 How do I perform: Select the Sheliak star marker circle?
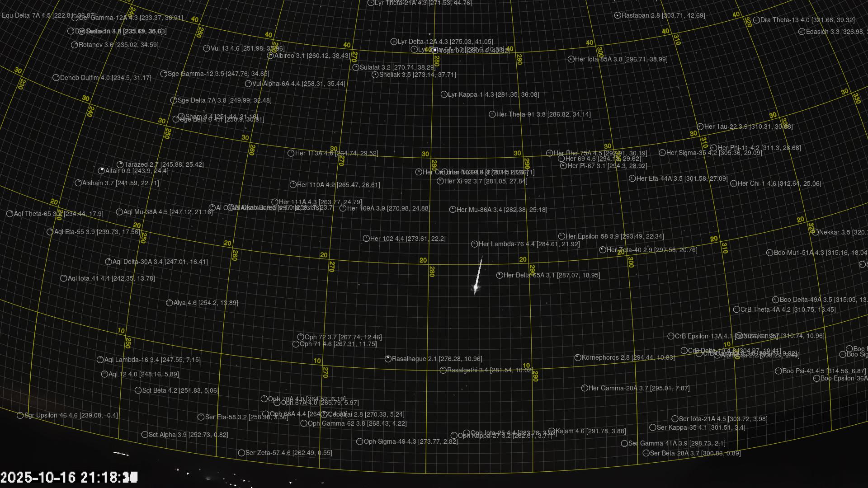pyautogui.click(x=375, y=75)
